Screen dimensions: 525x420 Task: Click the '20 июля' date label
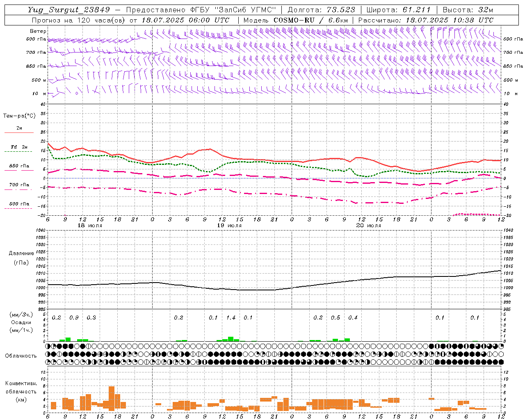(x=369, y=226)
